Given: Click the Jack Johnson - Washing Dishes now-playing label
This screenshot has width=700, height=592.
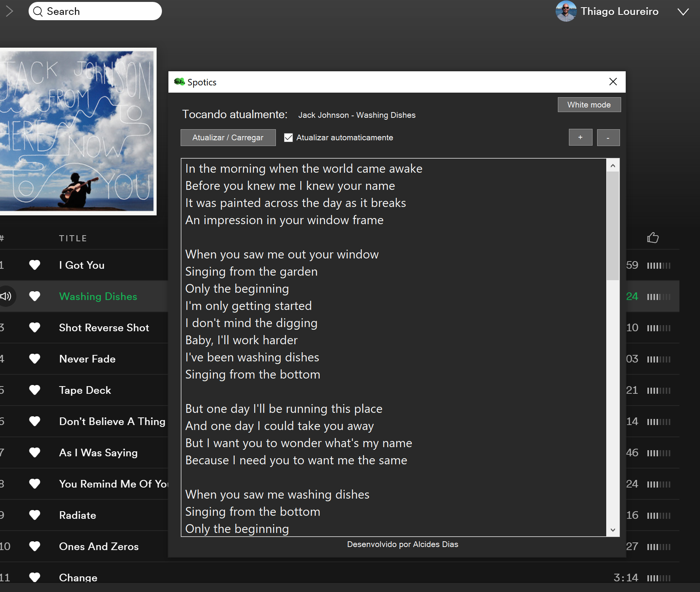Looking at the screenshot, I should coord(357,115).
